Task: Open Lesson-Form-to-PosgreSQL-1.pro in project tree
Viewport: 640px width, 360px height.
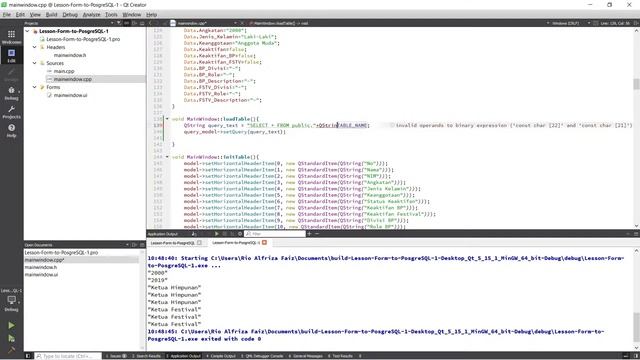Action: pos(83,39)
